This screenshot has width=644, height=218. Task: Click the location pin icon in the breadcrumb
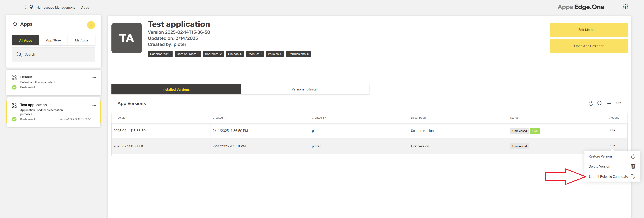31,7
